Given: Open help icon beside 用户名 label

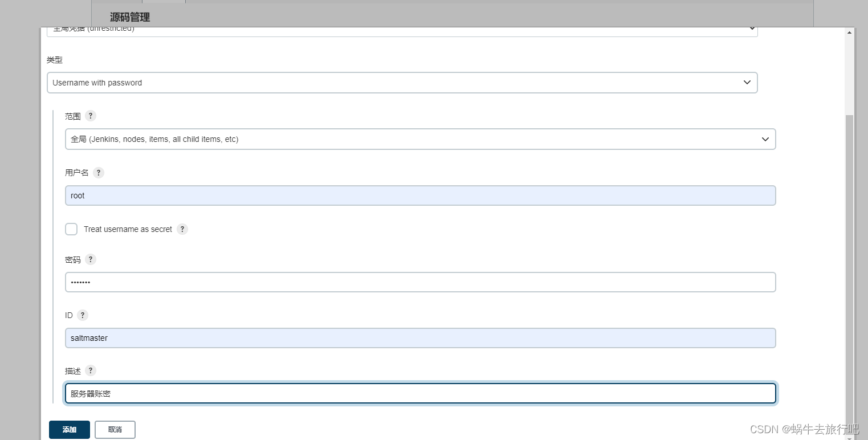Looking at the screenshot, I should [99, 173].
